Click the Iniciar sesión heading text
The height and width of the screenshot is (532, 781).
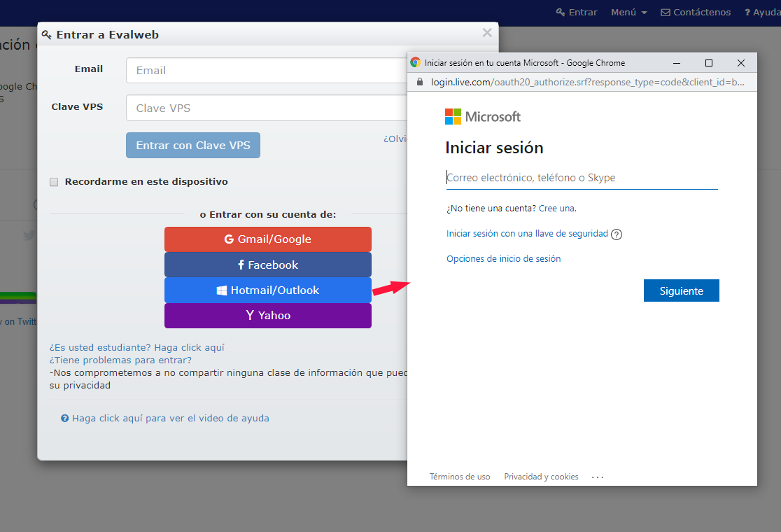coord(494,148)
